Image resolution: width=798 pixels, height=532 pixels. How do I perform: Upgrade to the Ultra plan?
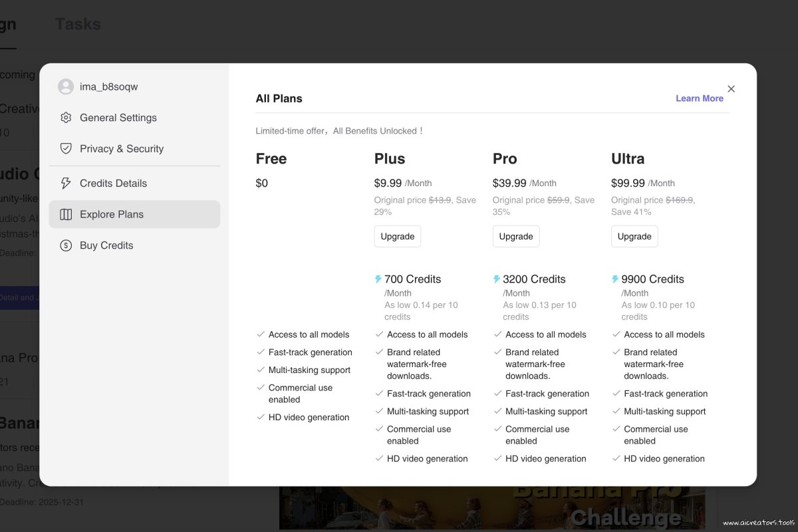pos(634,236)
